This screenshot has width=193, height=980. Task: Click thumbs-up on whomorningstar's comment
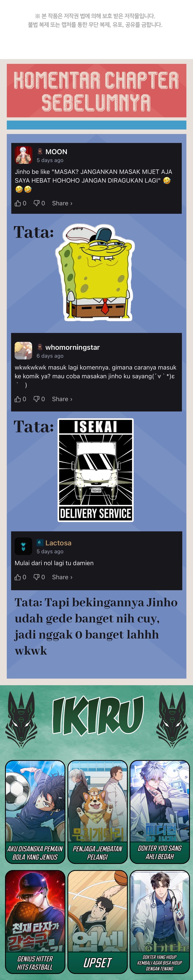pyautogui.click(x=18, y=399)
